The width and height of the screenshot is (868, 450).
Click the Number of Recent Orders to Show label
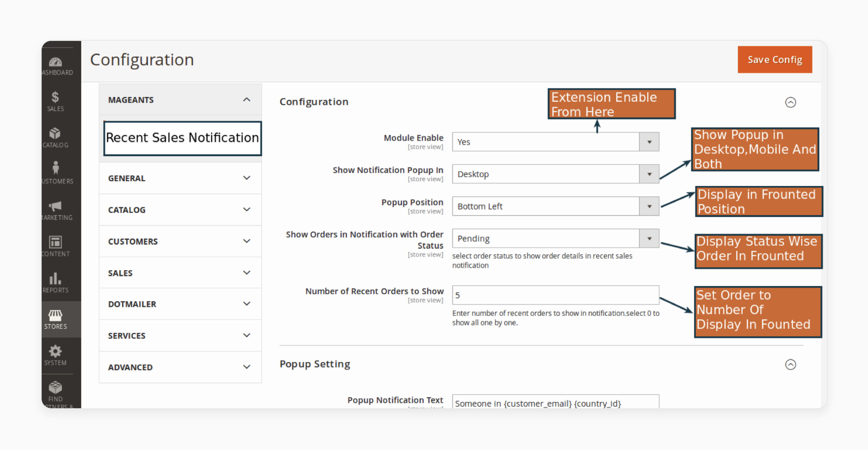point(374,291)
